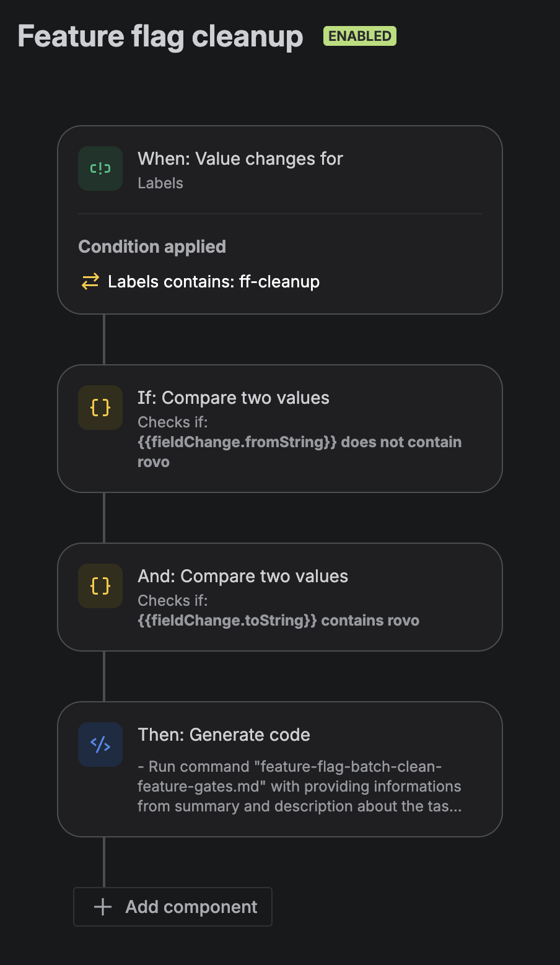Click the plus icon in Add component
Image resolution: width=560 pixels, height=965 pixels.
pos(103,907)
